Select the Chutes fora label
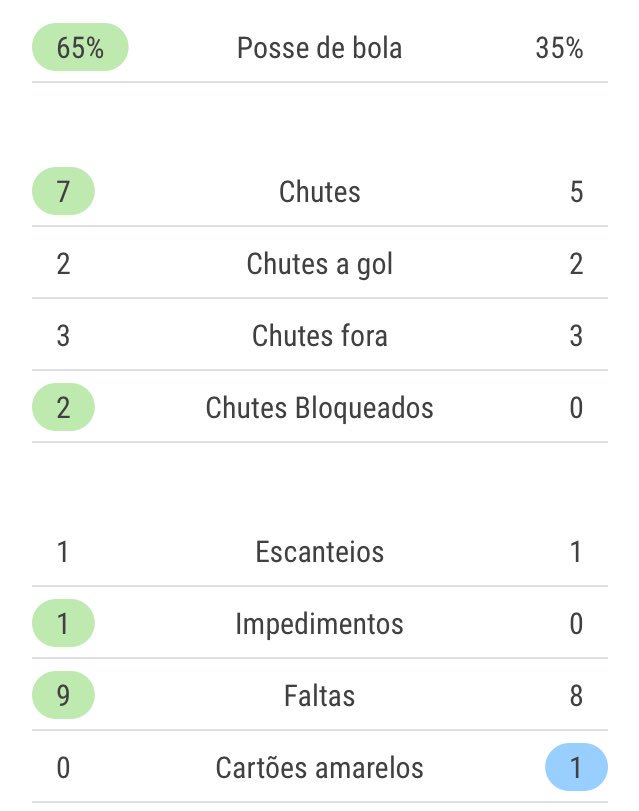The height and width of the screenshot is (811, 639). (320, 336)
